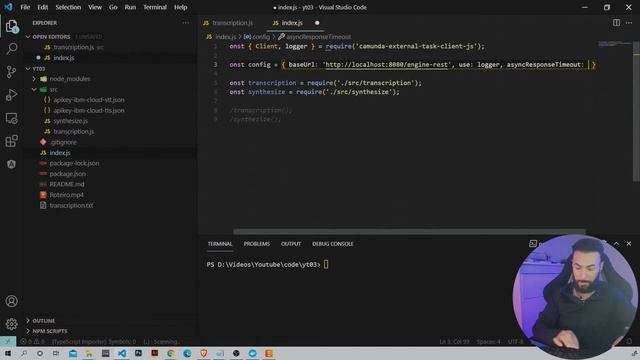Open the Source Control view
640x360 pixels.
(x=11, y=72)
